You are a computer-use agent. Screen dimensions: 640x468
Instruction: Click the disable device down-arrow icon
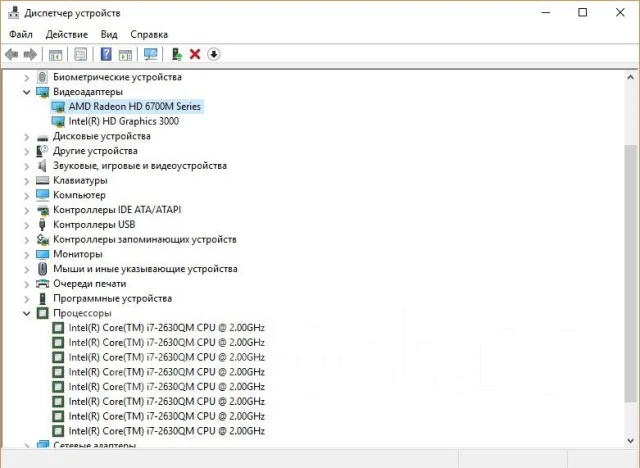(214, 54)
